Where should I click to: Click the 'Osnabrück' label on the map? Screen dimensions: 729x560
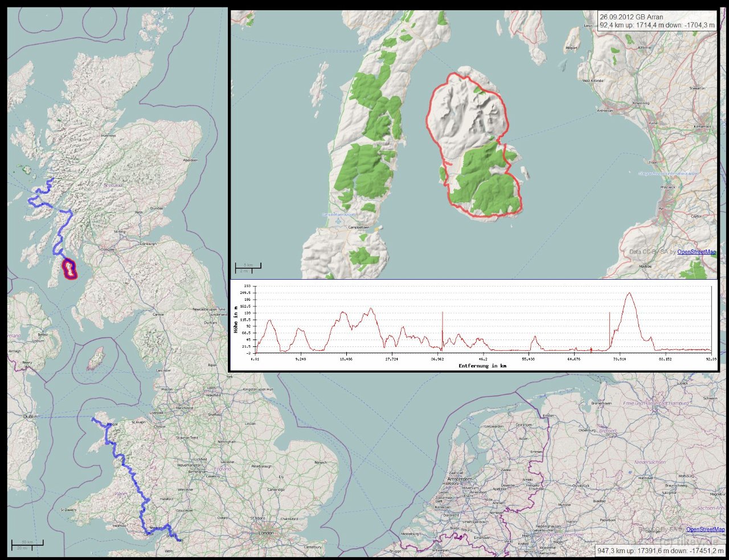coord(581,485)
